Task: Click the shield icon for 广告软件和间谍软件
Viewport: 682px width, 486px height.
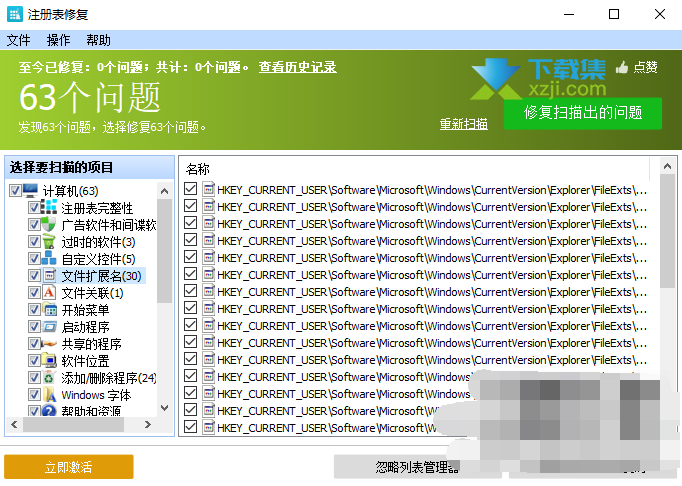Action: tap(49, 224)
